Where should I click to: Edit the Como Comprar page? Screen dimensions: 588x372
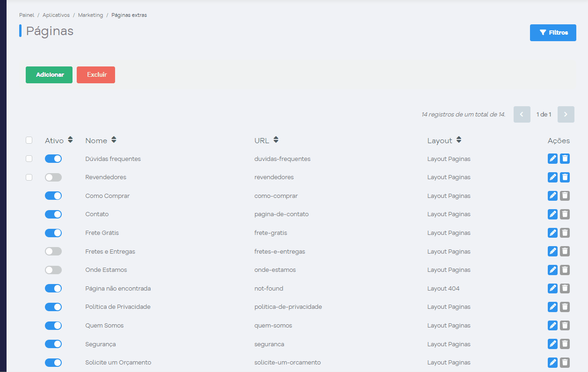click(x=552, y=196)
